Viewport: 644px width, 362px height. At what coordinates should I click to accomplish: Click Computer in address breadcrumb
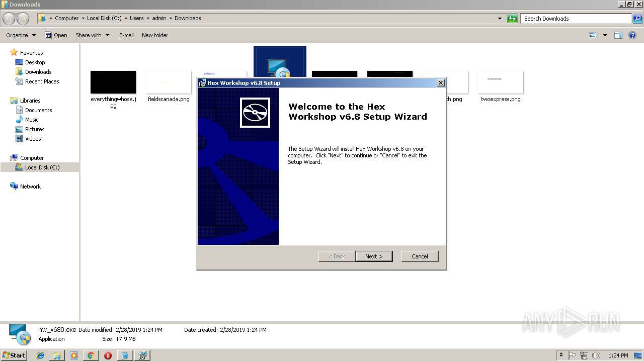(x=66, y=18)
